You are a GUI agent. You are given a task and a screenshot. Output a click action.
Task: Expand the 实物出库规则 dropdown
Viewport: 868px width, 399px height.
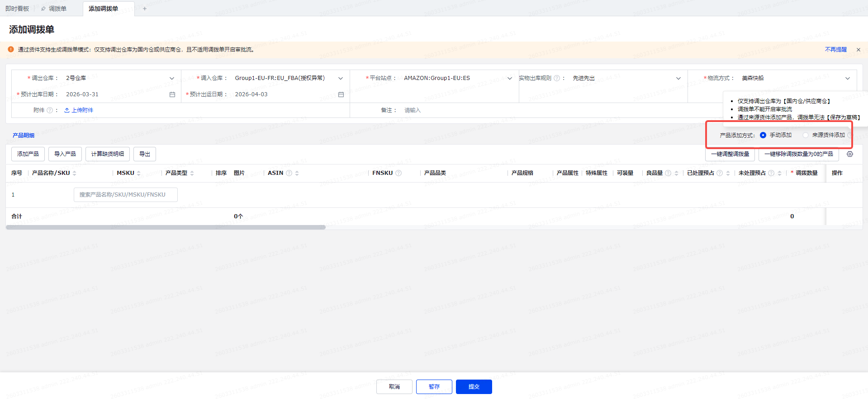[678, 78]
